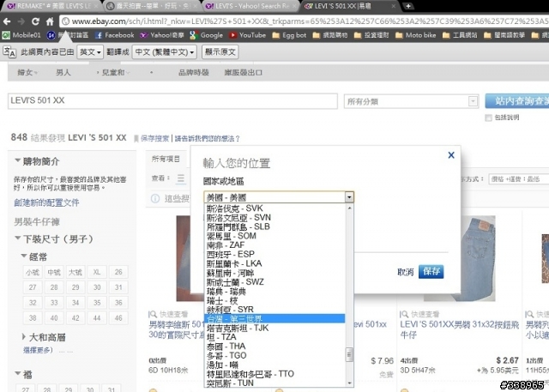The image size is (549, 392).
Task: Open the source language 英文 dropdown
Action: click(90, 52)
